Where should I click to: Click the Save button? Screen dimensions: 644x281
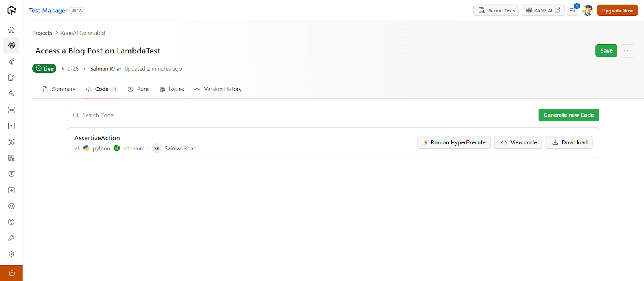(606, 51)
